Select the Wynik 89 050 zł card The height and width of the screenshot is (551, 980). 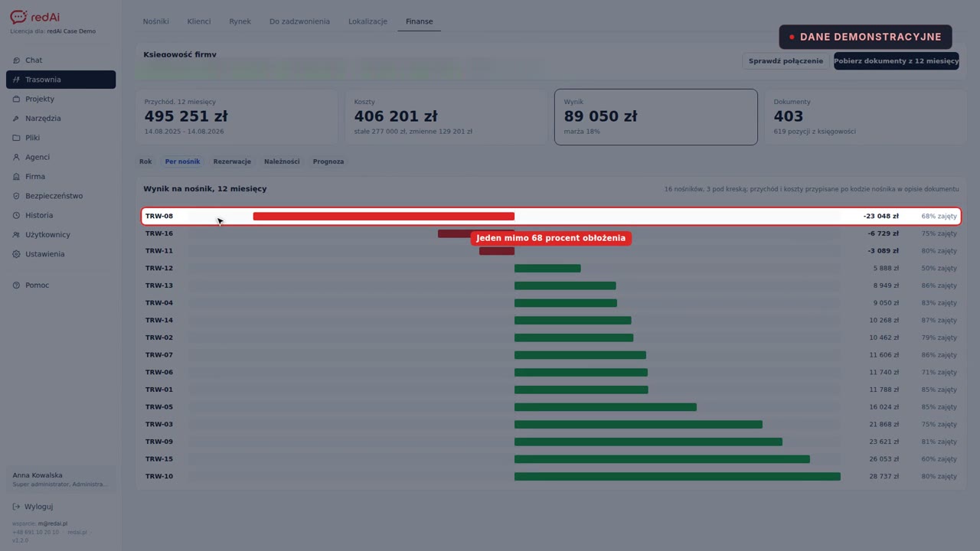[656, 116]
